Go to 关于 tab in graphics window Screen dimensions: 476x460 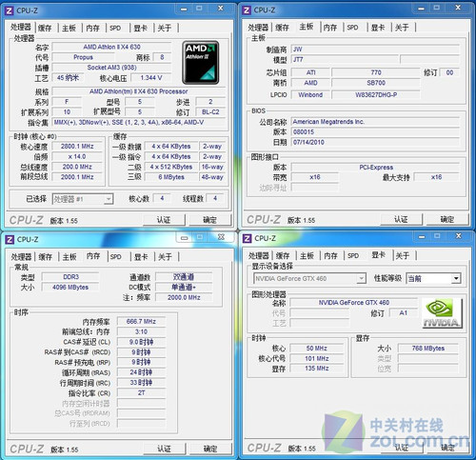[x=403, y=255]
